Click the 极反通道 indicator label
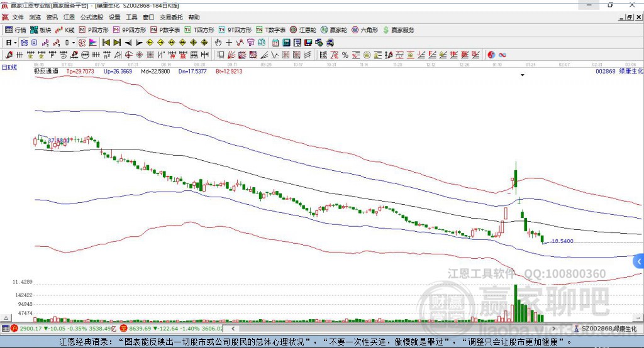 click(x=46, y=71)
